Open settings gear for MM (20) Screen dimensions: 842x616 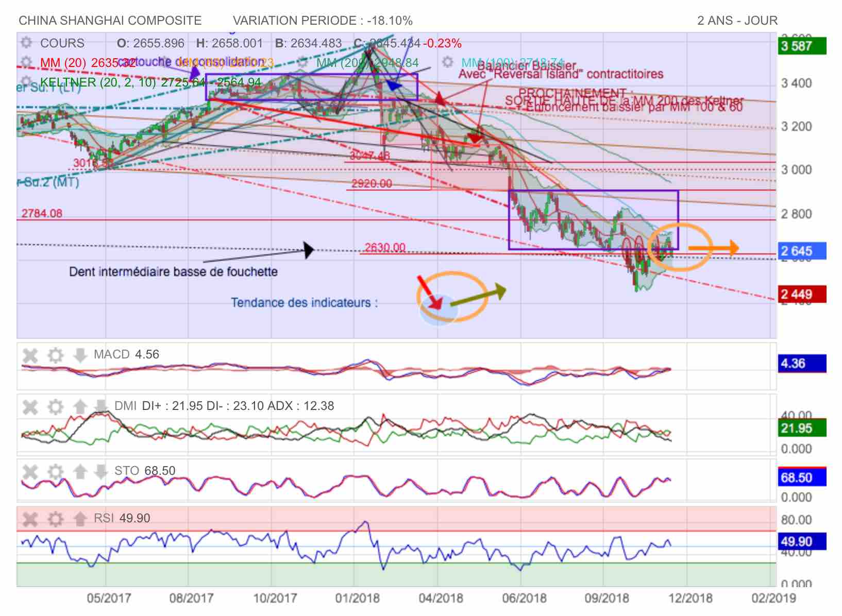(x=26, y=62)
